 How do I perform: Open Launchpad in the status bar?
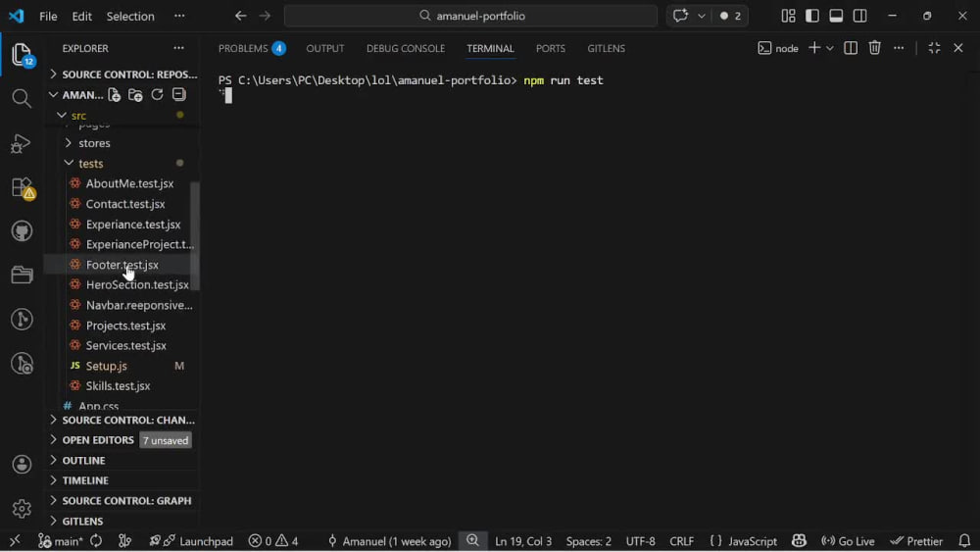[191, 541]
